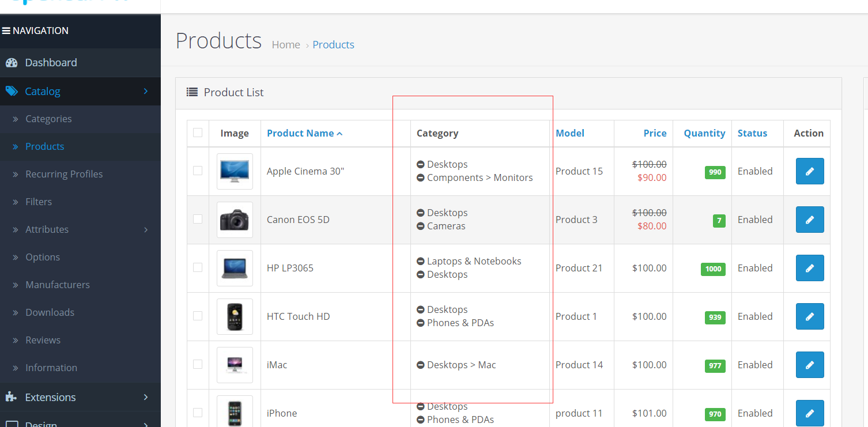The image size is (868, 427).
Task: Click the Product List header icon
Action: [191, 92]
